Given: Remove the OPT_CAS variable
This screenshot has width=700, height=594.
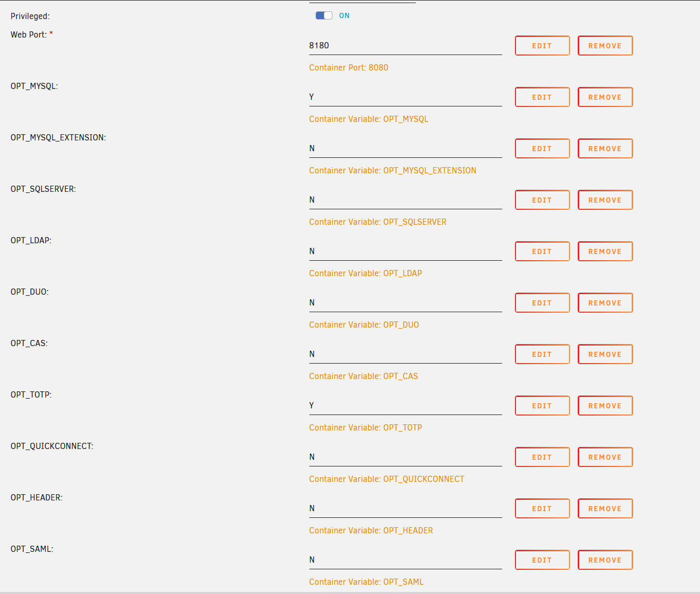Looking at the screenshot, I should pos(605,354).
